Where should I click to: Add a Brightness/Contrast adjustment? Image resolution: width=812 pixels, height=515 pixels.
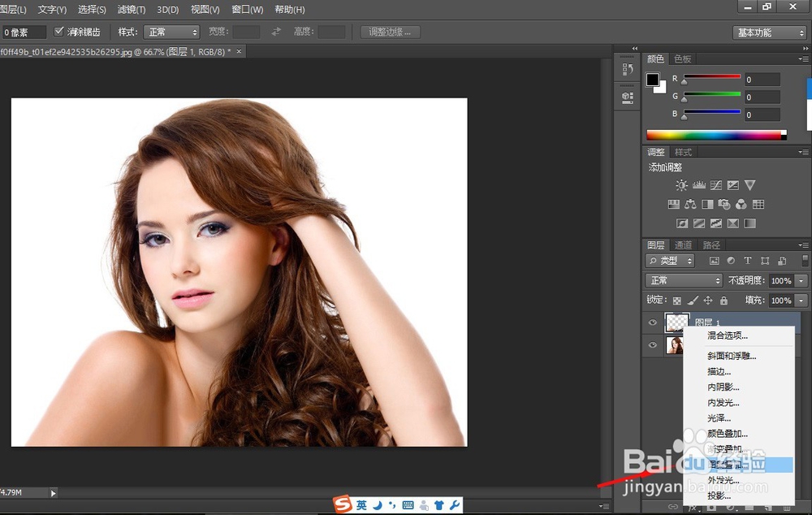pyautogui.click(x=681, y=185)
